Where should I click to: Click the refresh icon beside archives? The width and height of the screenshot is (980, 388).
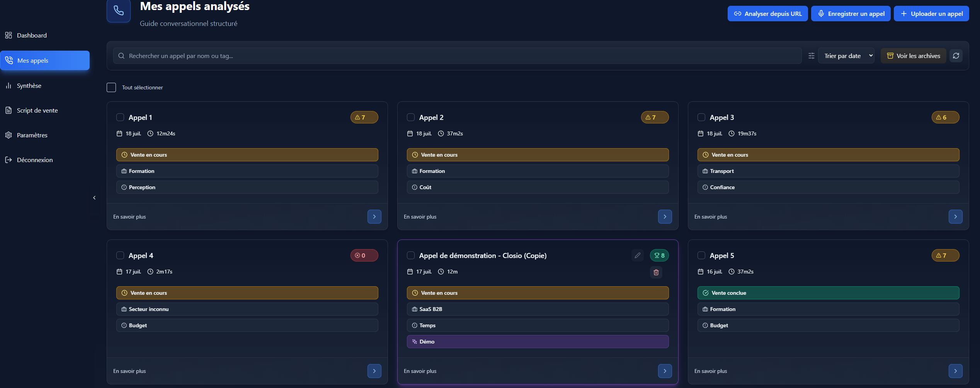point(956,56)
